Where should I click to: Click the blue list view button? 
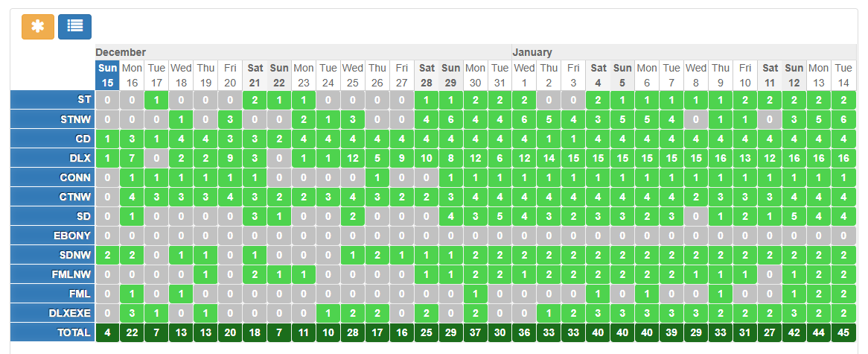tap(74, 26)
